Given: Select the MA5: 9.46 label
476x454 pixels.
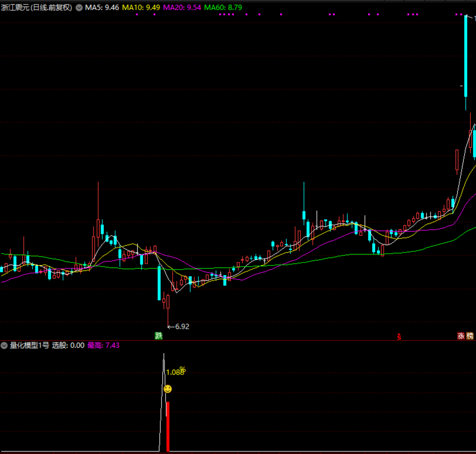Looking at the screenshot, I should [102, 7].
